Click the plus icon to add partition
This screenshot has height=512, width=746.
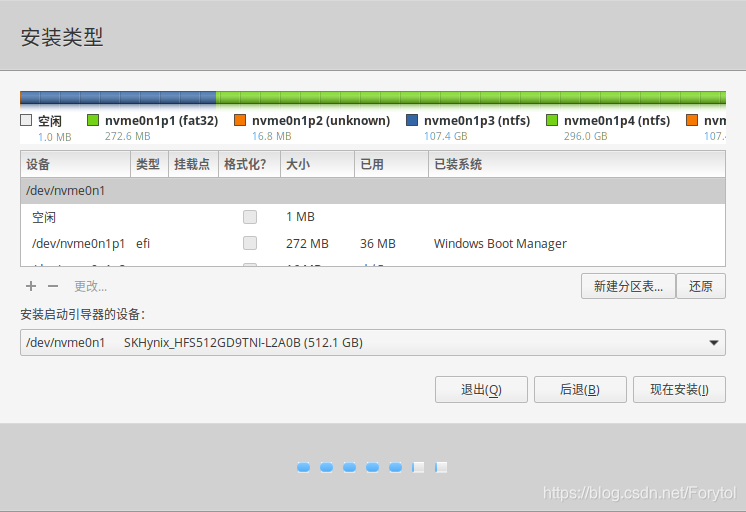tap(31, 286)
